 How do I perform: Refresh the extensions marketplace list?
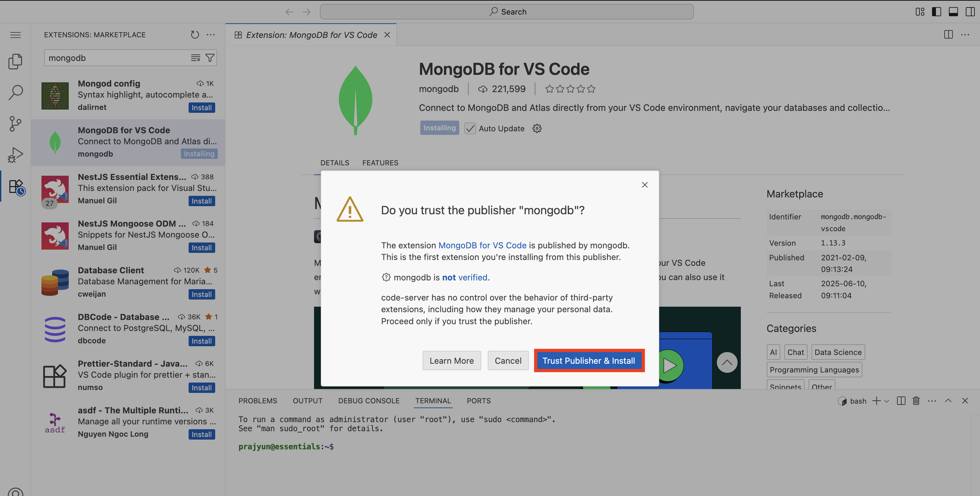195,35
